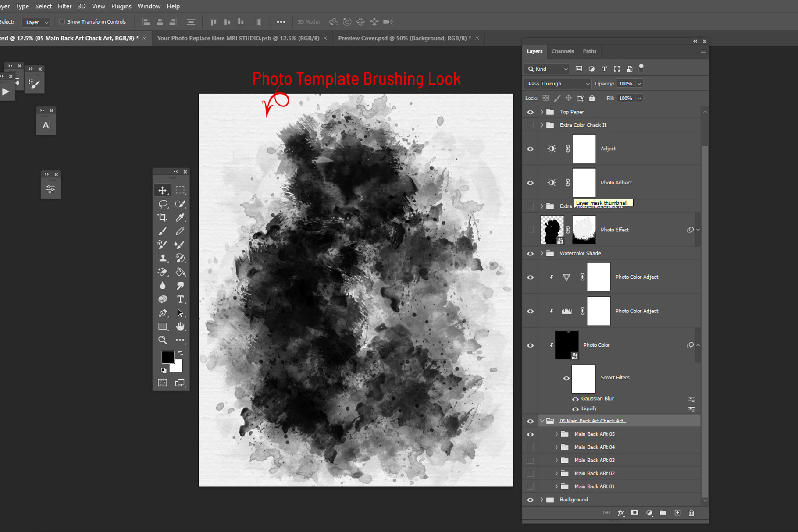Open the Fill value dropdown arrow
The width and height of the screenshot is (798, 532).
click(x=639, y=98)
